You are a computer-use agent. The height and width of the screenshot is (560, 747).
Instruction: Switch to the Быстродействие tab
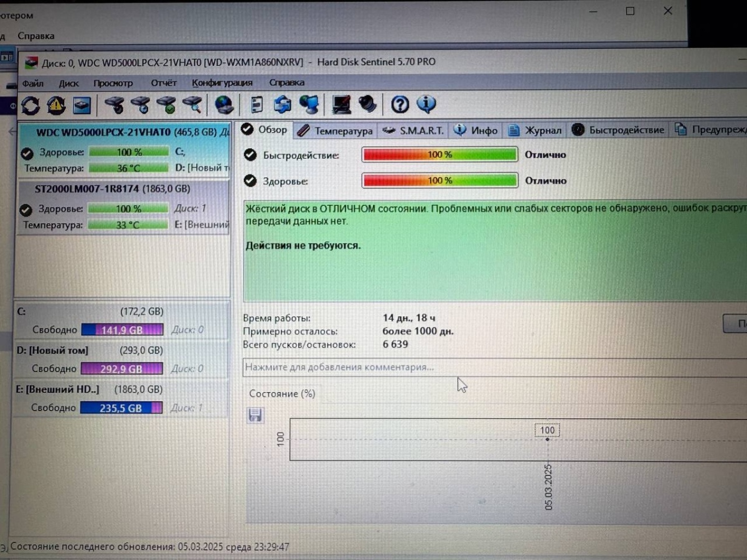coord(618,130)
